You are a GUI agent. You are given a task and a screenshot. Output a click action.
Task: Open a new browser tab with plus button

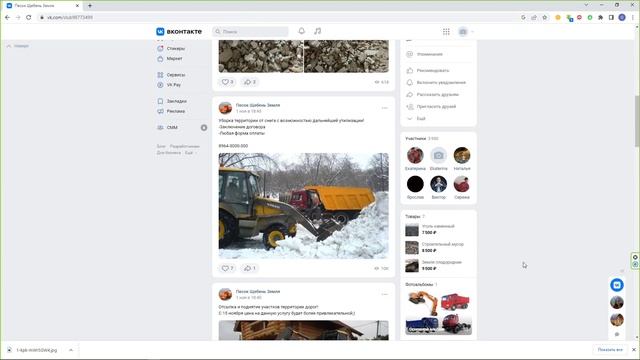(90, 6)
